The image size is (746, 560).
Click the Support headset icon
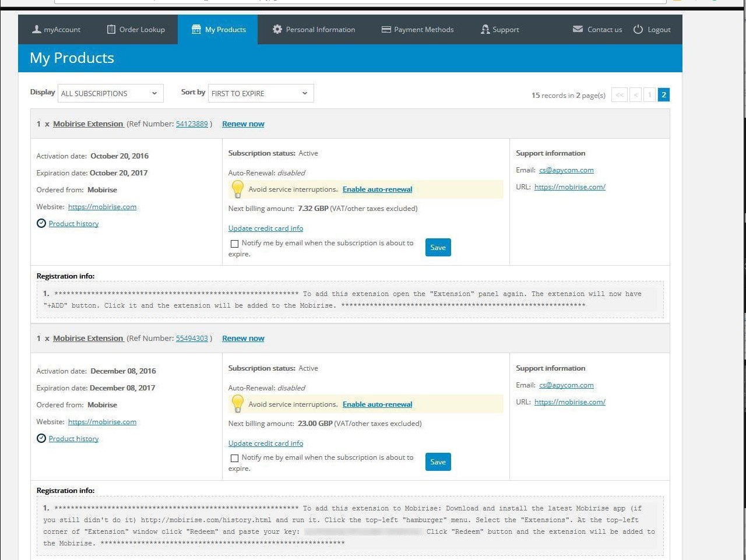coord(485,29)
